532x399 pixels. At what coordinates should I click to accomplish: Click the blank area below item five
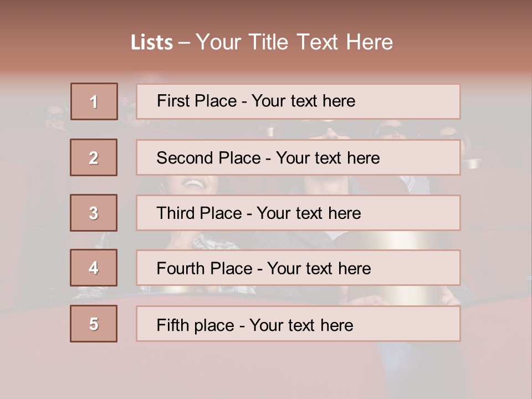point(266,371)
